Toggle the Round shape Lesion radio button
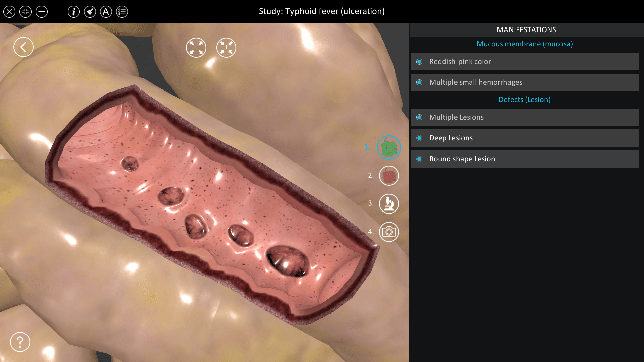The height and width of the screenshot is (362, 644). pyautogui.click(x=419, y=159)
